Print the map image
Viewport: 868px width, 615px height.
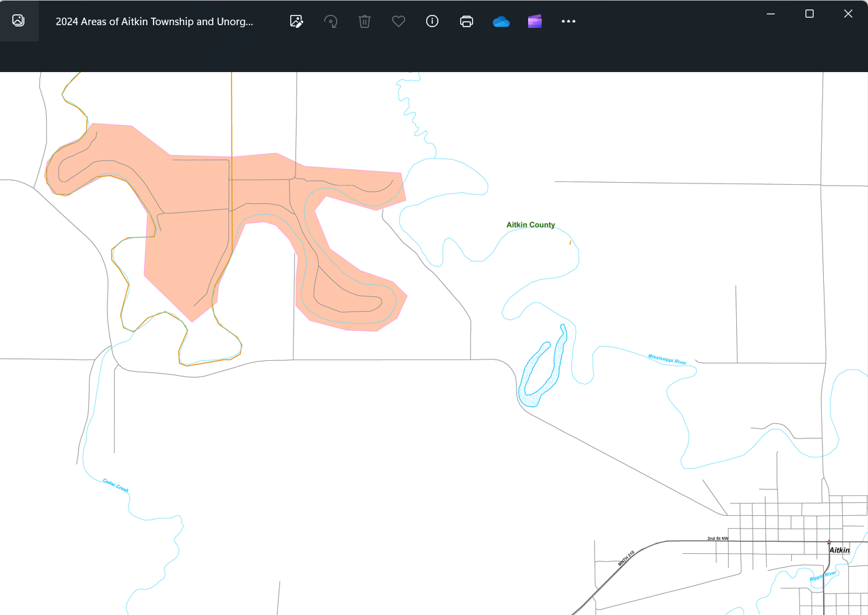[x=466, y=21]
